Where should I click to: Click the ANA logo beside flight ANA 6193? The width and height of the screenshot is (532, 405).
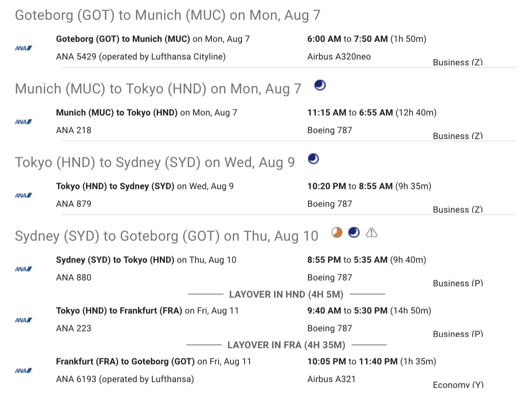coord(23,371)
